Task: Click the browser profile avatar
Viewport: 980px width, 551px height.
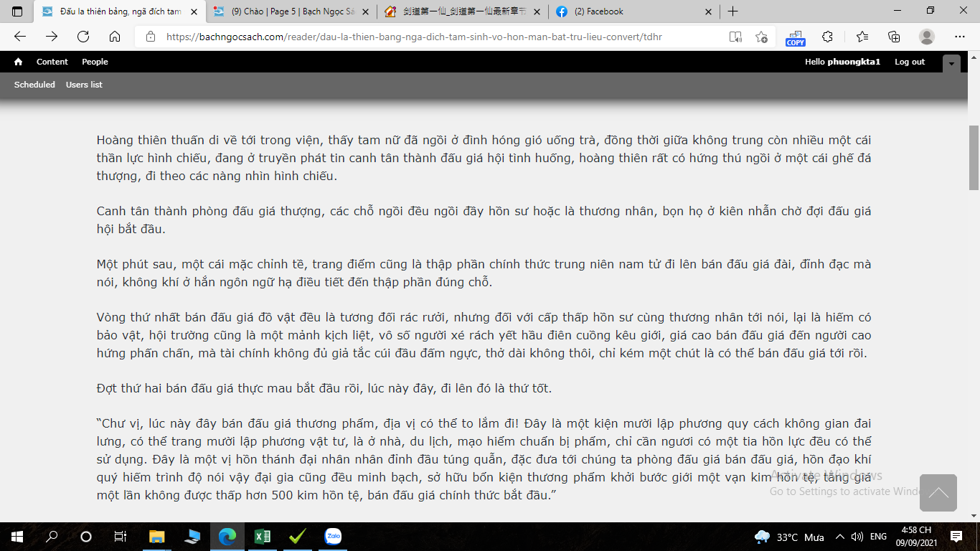Action: [927, 37]
